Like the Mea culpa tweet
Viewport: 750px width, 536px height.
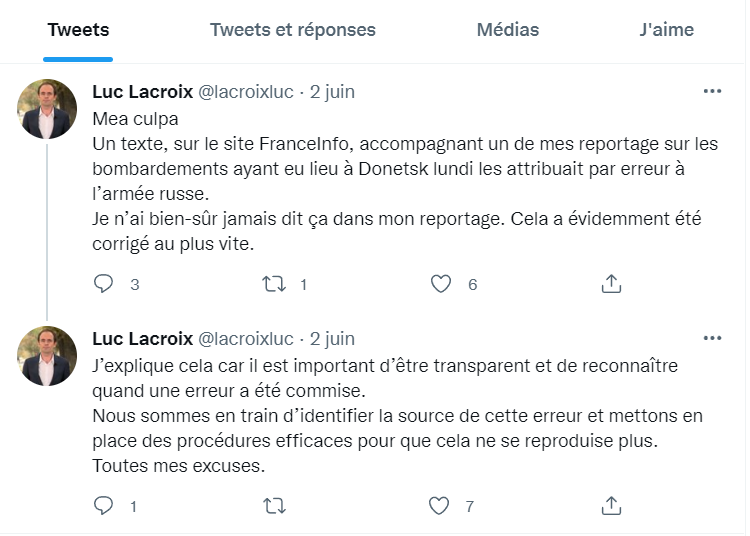(x=441, y=284)
